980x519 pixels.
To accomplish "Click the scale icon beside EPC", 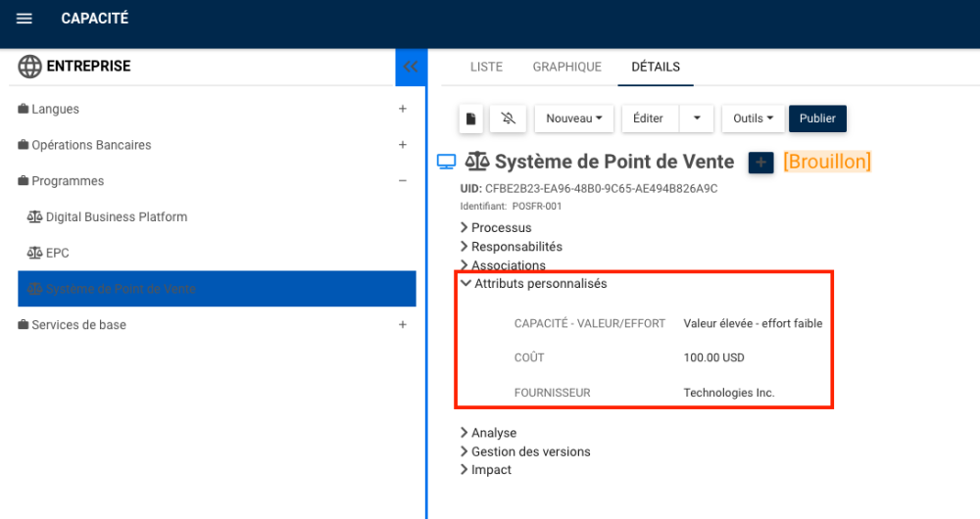I will point(35,253).
